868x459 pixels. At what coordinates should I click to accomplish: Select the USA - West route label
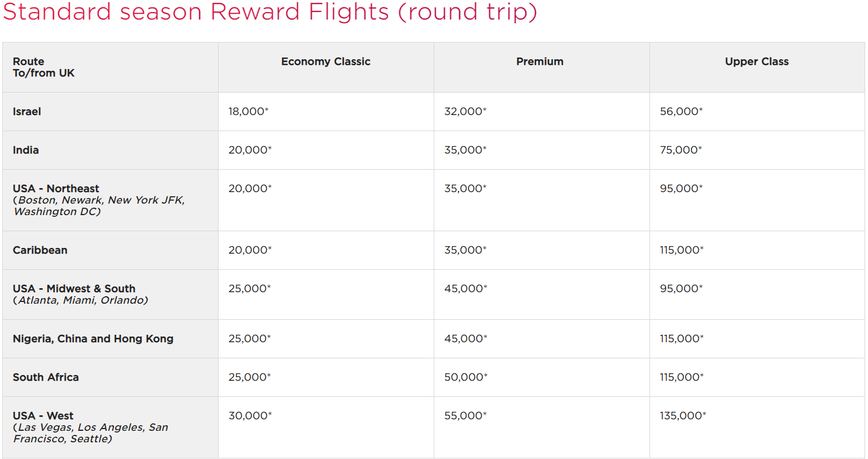pyautogui.click(x=43, y=416)
